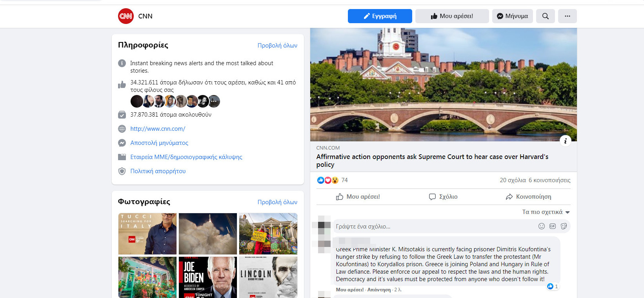
Task: Click the messenger icon beside Αποστολή μηνύματος
Action: 122,143
